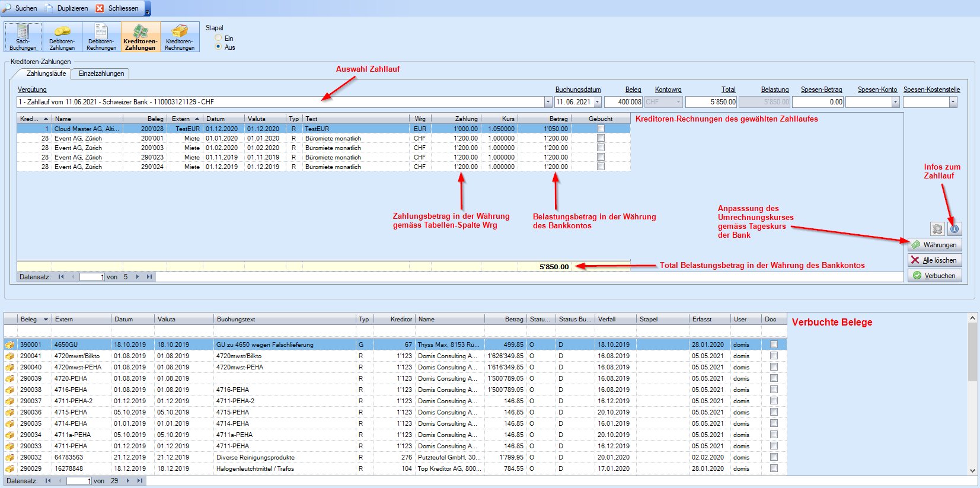Expand the Spesen-Konto dropdown

(x=895, y=102)
